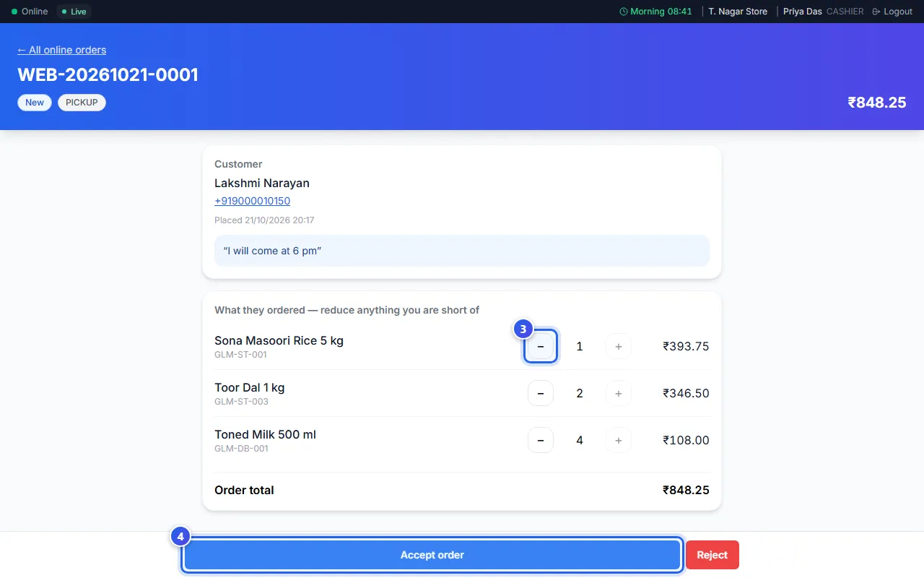
Task: Decrease Toor Dal 1 kg quantity
Action: [541, 394]
